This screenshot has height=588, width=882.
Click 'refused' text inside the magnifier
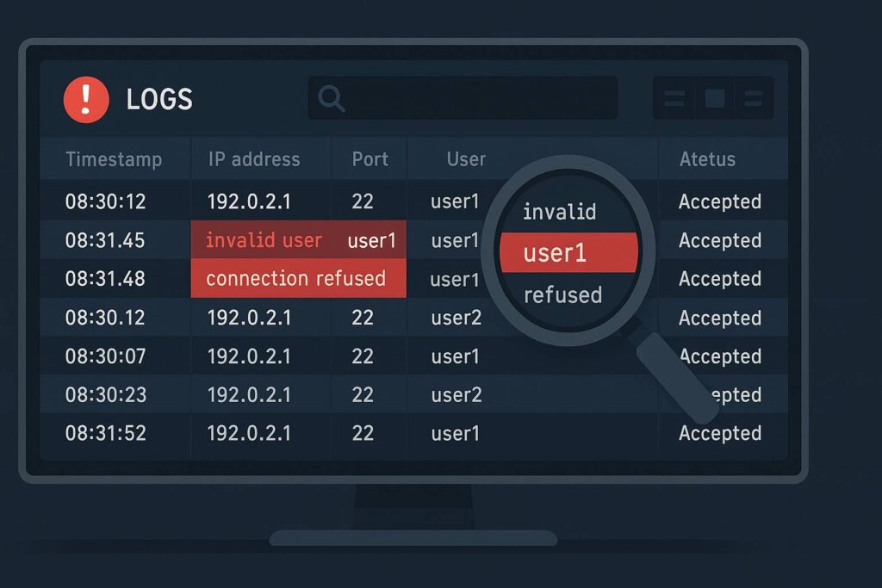[562, 294]
